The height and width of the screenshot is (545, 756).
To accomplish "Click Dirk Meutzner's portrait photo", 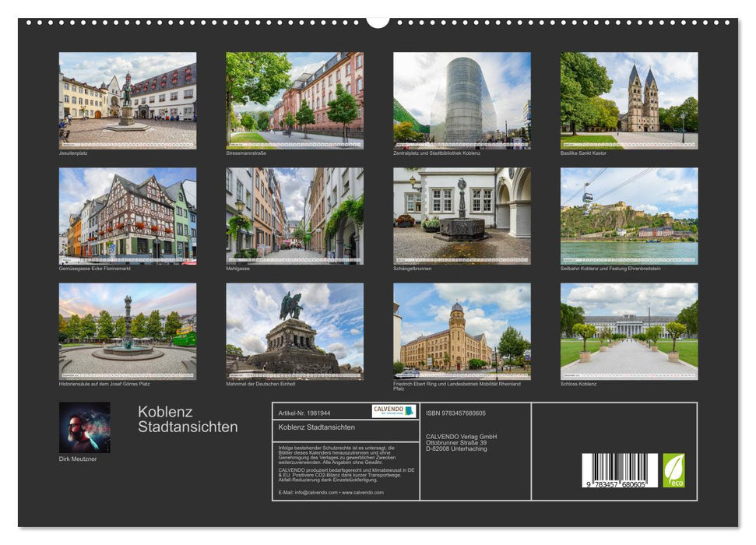I will point(84,427).
